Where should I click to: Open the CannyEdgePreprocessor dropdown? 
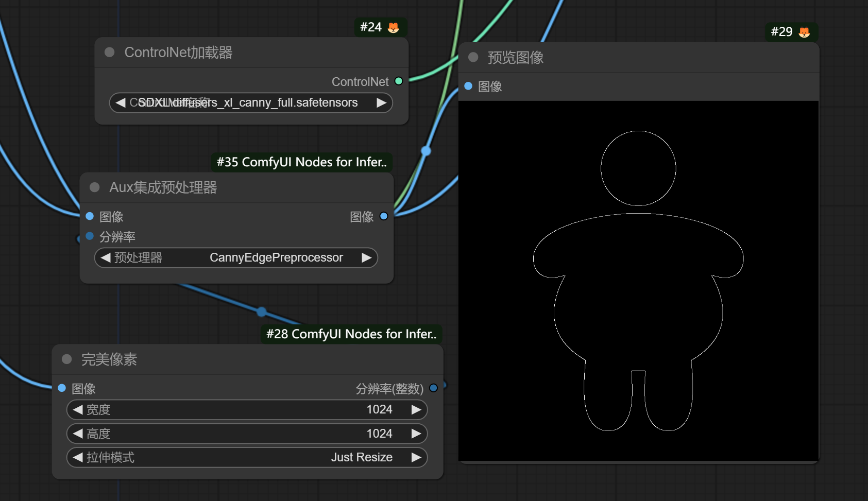(x=236, y=257)
